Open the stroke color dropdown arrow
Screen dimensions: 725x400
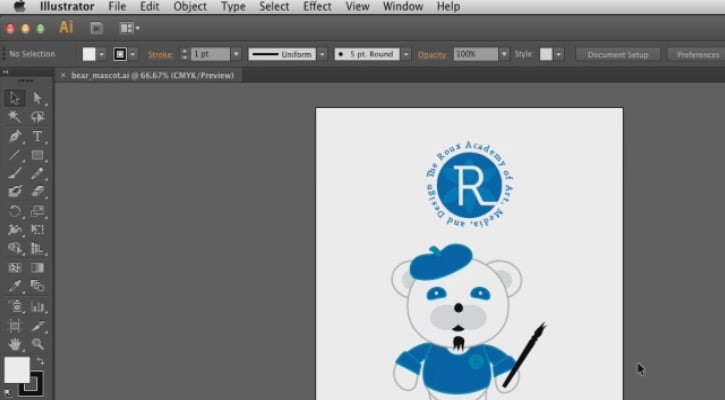click(x=133, y=54)
